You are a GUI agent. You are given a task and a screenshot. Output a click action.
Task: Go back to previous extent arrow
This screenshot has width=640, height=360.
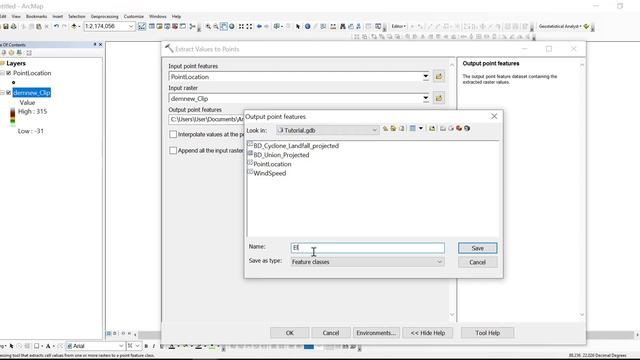point(259,27)
